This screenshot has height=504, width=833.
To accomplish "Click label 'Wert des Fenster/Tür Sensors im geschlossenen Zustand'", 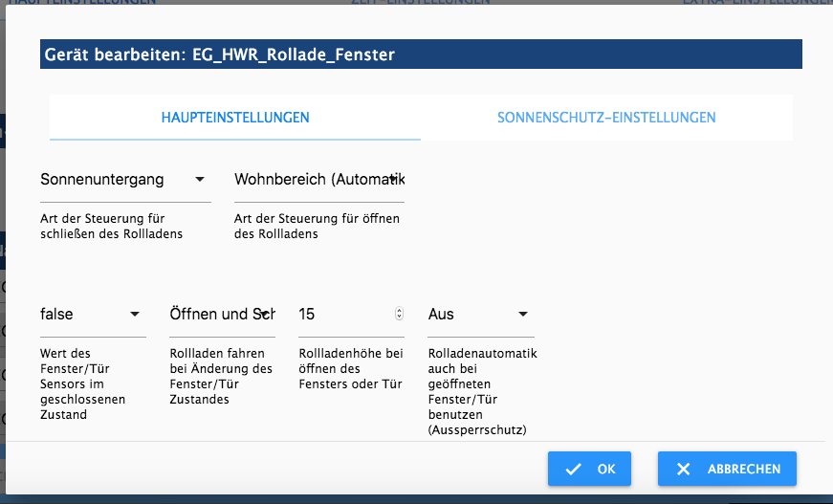I will click(x=83, y=383).
